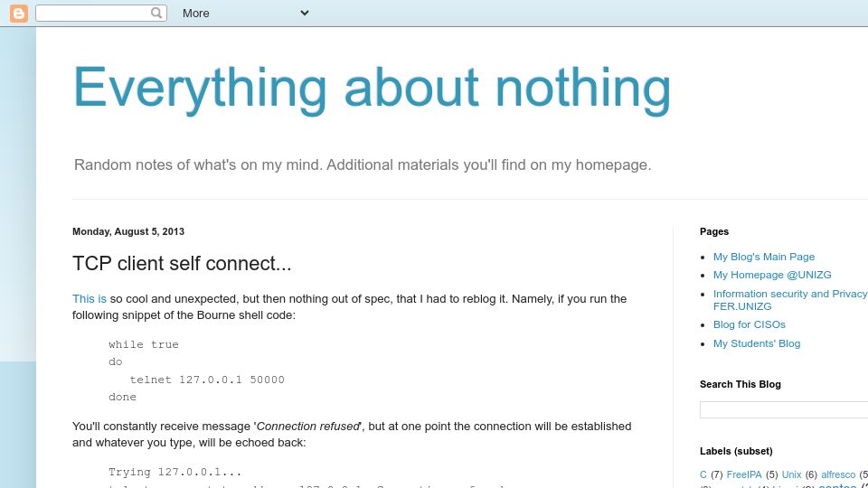Screen dimensions: 868x488
Task: Click the date 'Monday, August 5, 2013'
Action: pyautogui.click(x=128, y=232)
